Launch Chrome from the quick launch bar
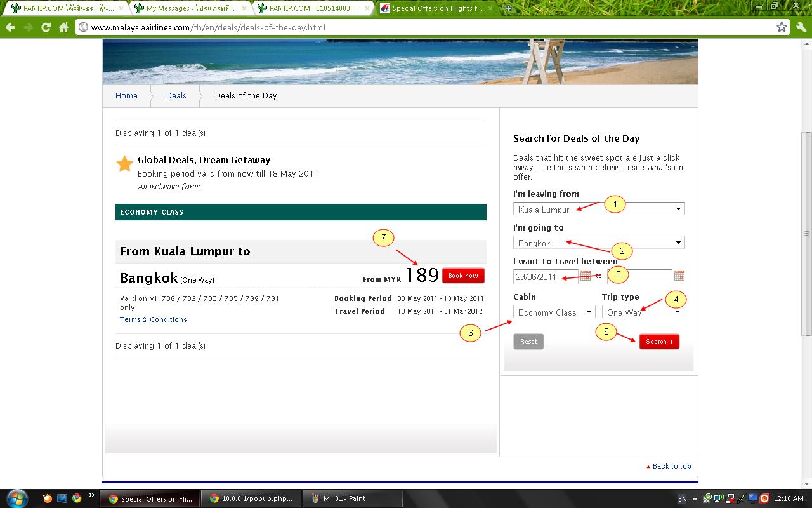 point(77,498)
